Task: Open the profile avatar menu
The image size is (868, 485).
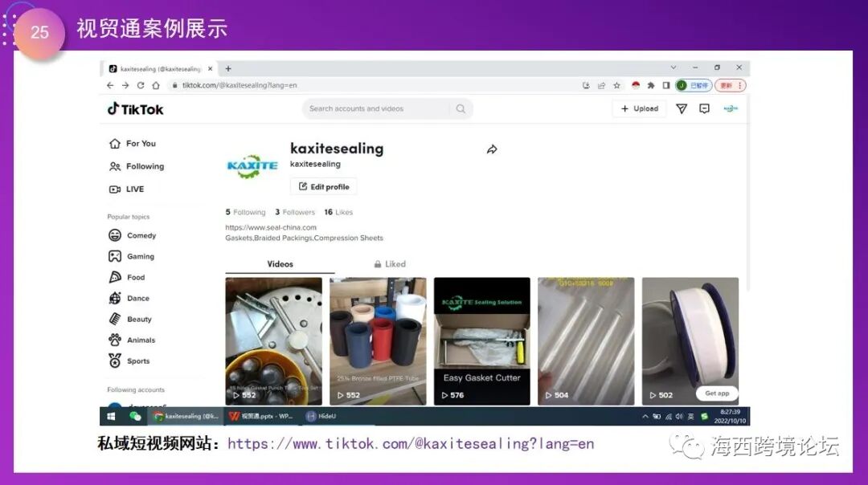Action: [x=731, y=109]
